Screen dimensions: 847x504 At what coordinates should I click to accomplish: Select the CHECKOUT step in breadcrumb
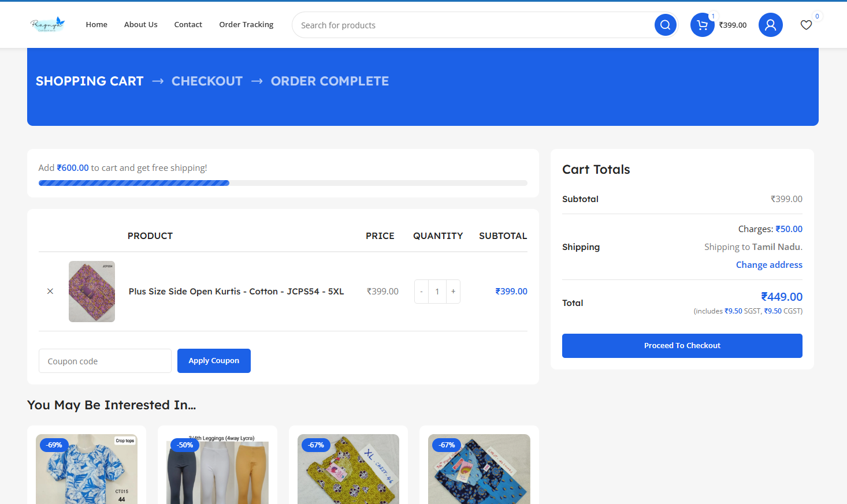click(207, 81)
